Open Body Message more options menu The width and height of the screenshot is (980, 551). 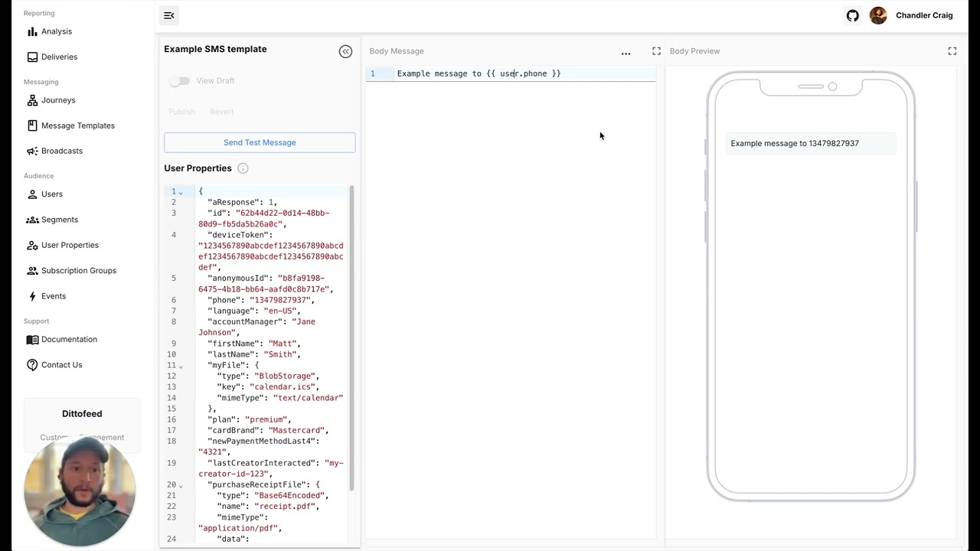[626, 54]
